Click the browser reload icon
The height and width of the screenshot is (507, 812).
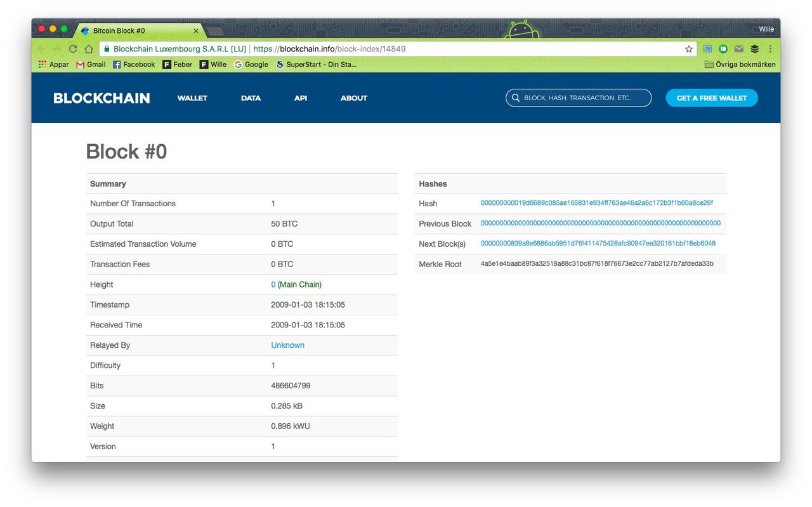(73, 49)
